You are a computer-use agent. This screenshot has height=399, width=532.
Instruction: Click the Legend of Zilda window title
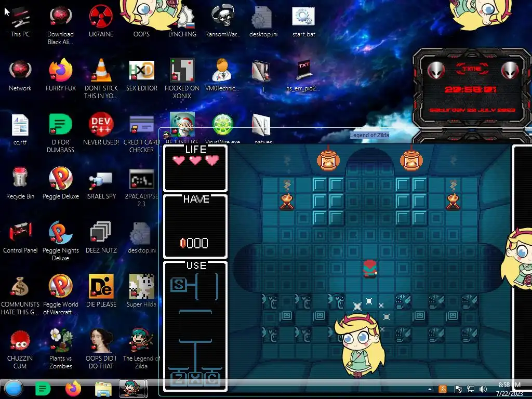[x=369, y=135]
